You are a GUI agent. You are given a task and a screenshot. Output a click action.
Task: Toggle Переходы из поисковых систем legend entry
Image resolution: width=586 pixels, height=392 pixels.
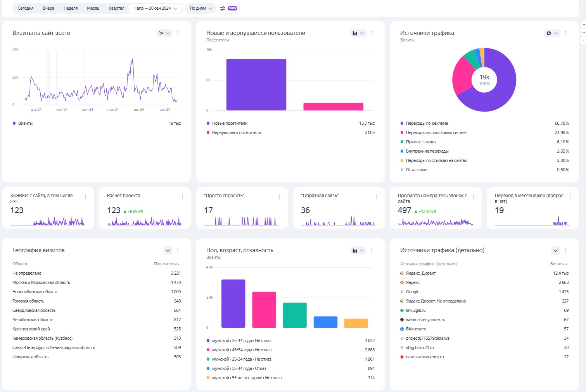(x=434, y=133)
